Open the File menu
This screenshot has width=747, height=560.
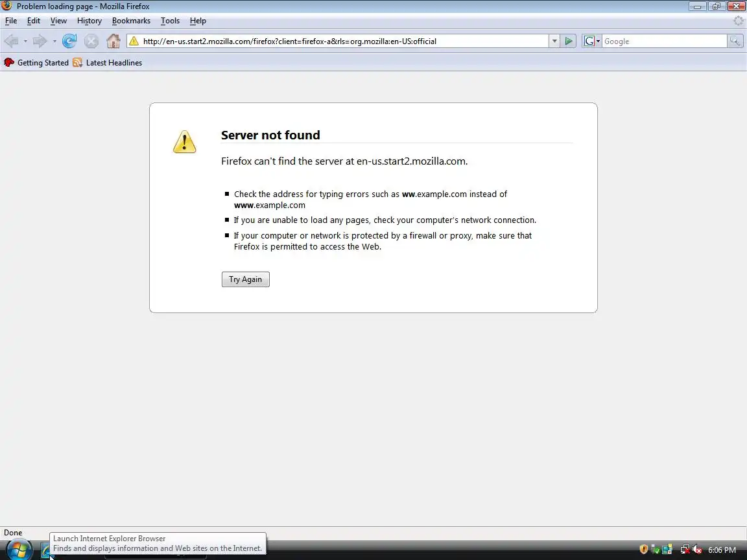[x=11, y=21]
